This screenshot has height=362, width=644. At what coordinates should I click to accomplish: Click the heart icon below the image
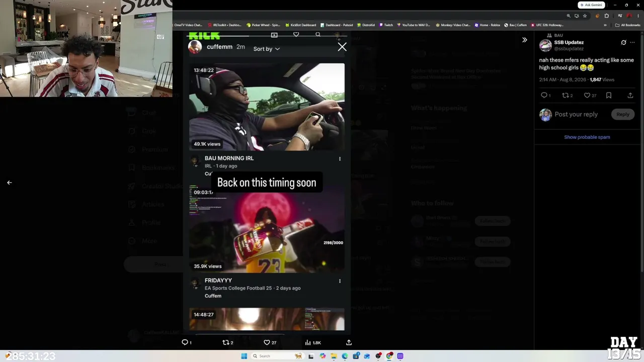click(267, 342)
